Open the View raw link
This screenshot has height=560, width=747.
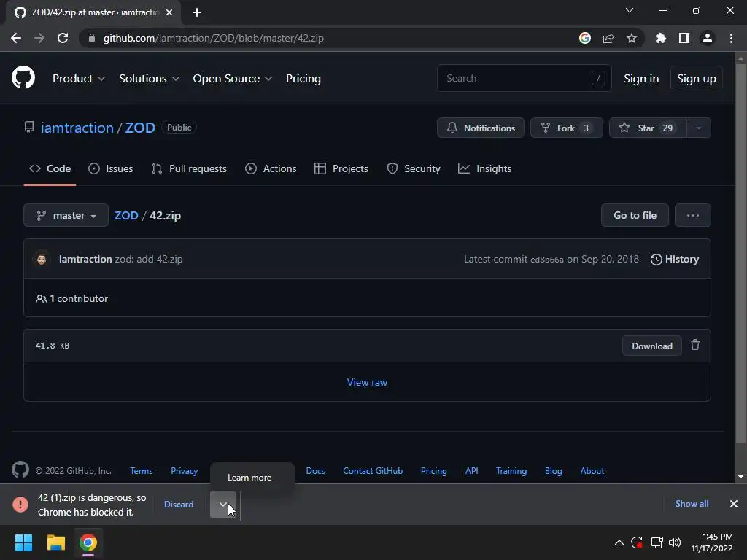pyautogui.click(x=368, y=382)
